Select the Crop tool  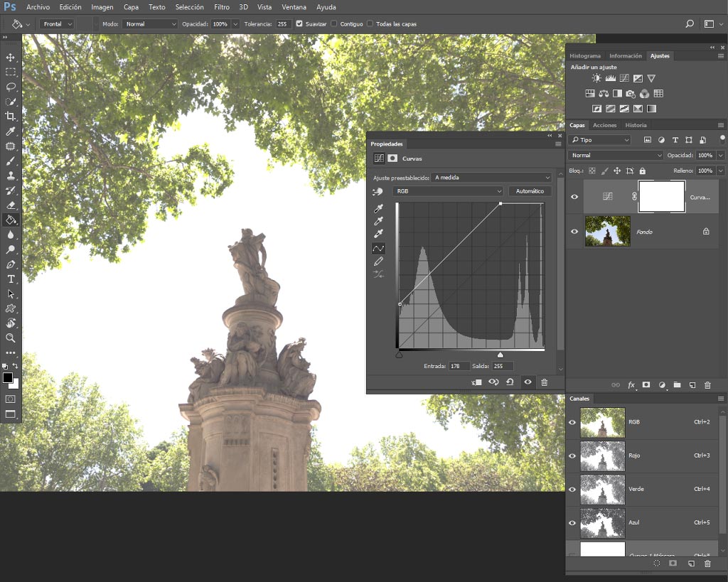(x=10, y=116)
